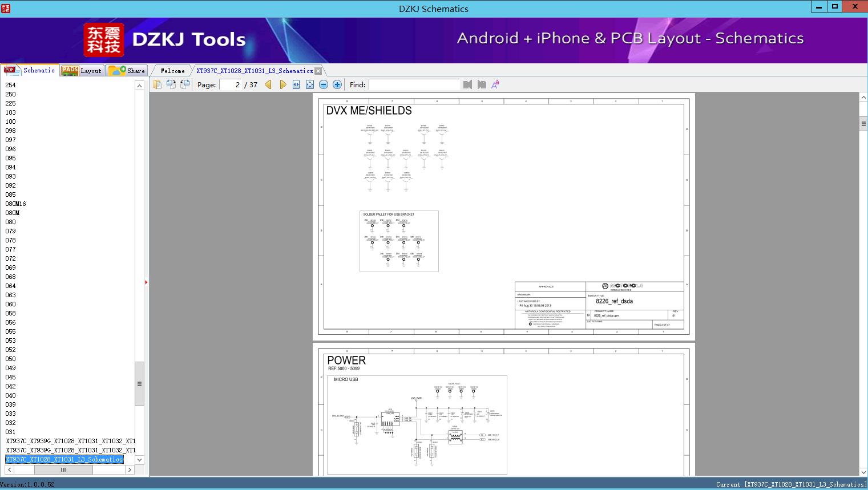Viewport: 868px width, 490px height.
Task: Go to the next page arrow
Action: coord(282,84)
